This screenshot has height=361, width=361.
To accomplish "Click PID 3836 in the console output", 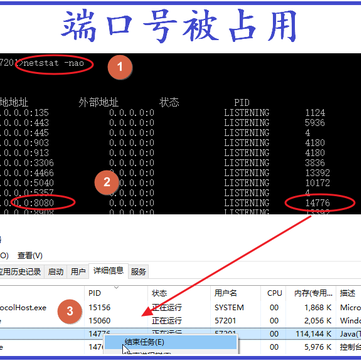I will point(315,162).
